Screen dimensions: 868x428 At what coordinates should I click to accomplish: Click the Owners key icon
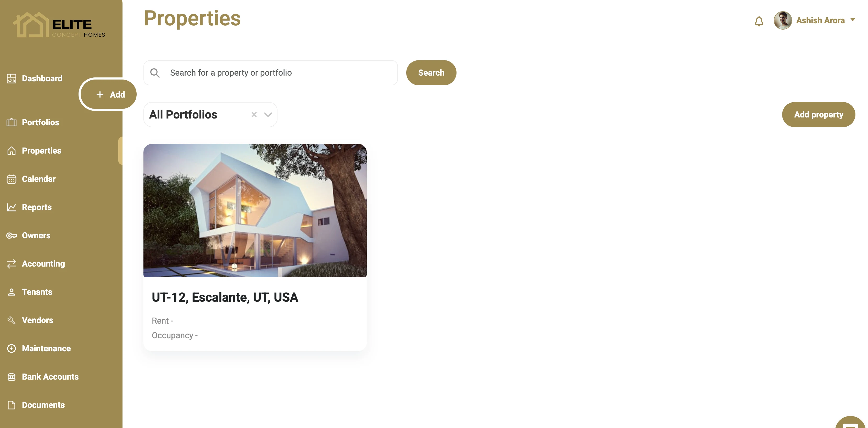point(12,235)
